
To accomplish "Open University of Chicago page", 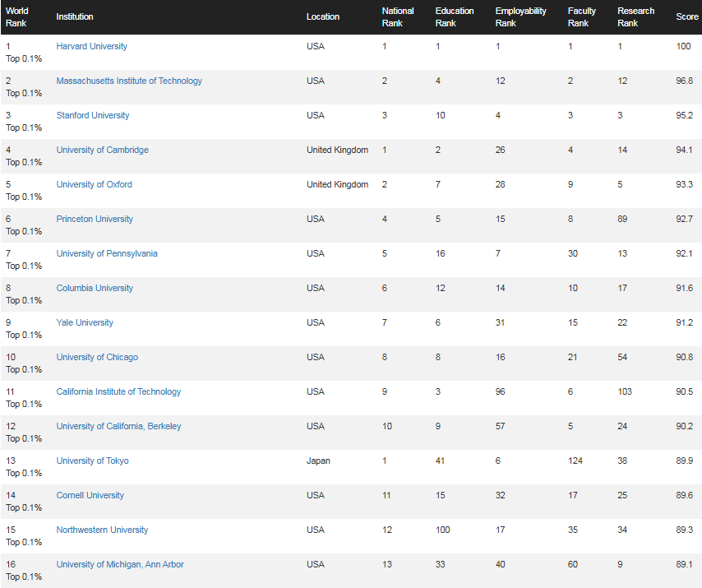I will point(97,357).
